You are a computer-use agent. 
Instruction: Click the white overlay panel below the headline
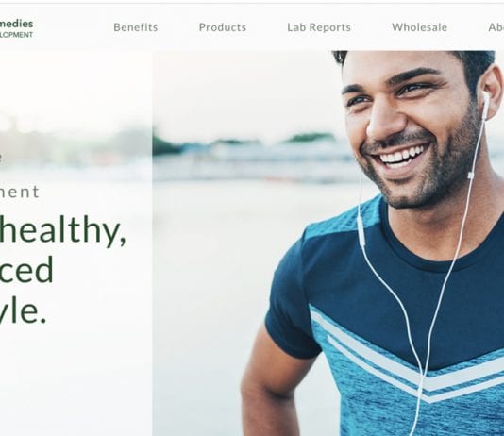(x=76, y=380)
